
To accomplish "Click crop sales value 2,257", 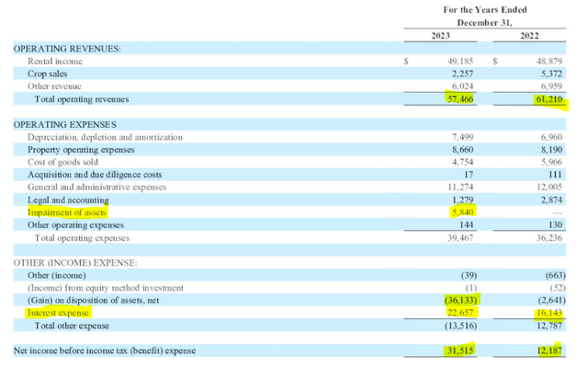I will pyautogui.click(x=462, y=74).
